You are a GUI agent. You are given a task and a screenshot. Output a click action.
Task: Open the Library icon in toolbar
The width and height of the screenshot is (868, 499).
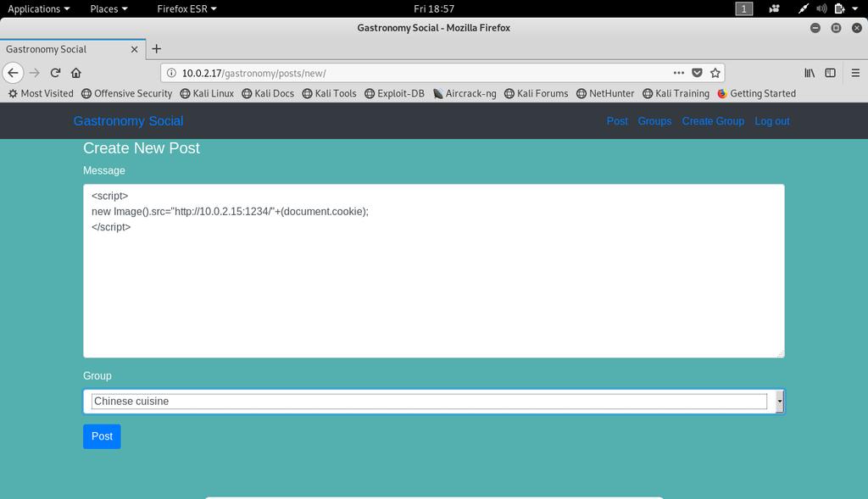pos(810,73)
